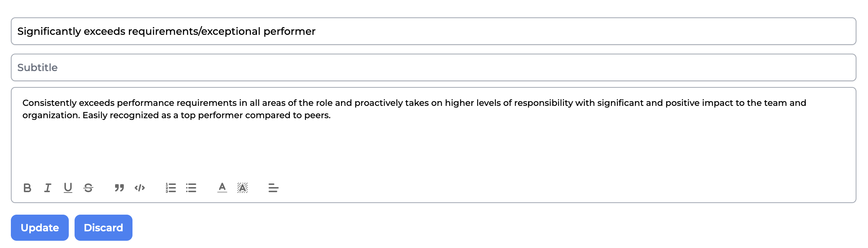
Task: Toggle italic formatting
Action: pos(47,188)
